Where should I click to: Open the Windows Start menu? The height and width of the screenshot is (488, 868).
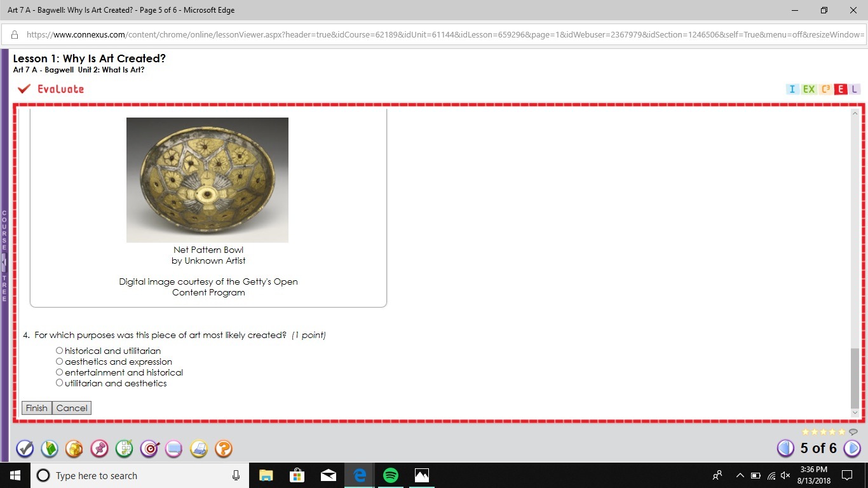click(15, 475)
